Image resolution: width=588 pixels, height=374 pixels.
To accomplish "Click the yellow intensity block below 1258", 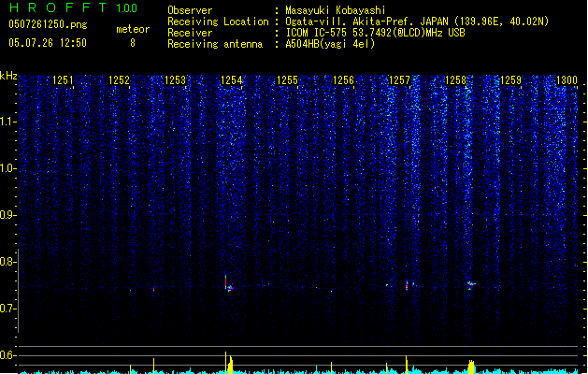I will click(471, 367).
